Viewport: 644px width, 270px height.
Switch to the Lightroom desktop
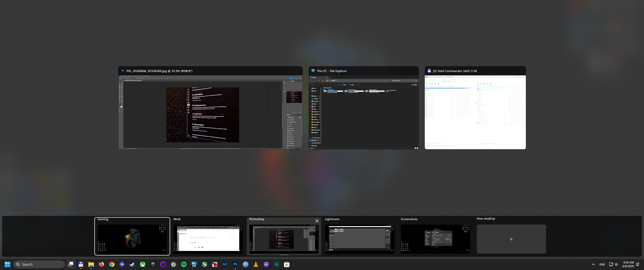click(x=359, y=236)
